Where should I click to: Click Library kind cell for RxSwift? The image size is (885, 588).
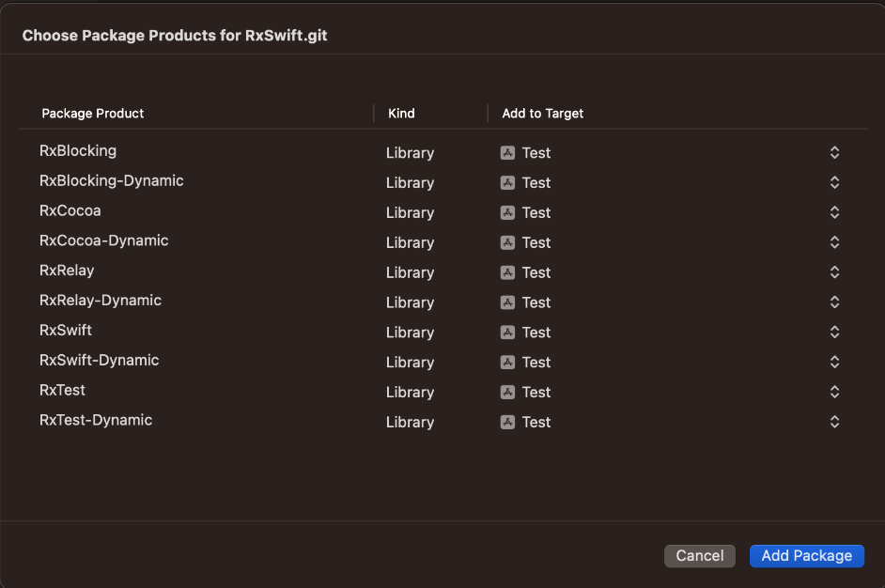click(x=410, y=333)
